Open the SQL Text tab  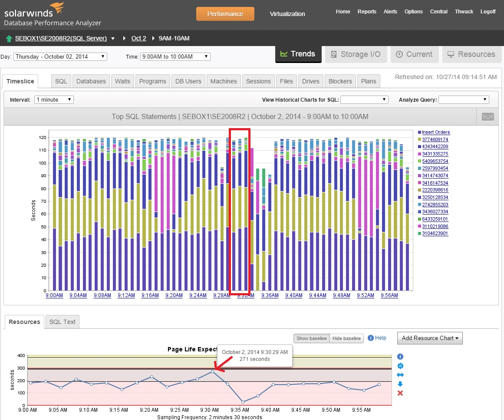[x=63, y=322]
